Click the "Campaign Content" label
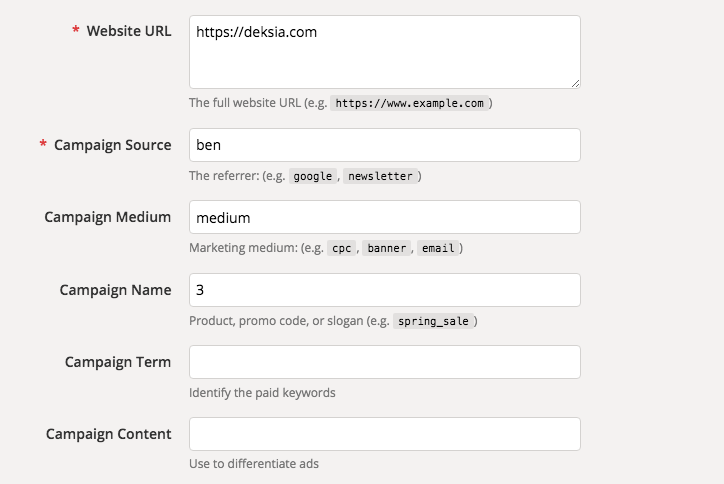The width and height of the screenshot is (724, 484). (109, 434)
